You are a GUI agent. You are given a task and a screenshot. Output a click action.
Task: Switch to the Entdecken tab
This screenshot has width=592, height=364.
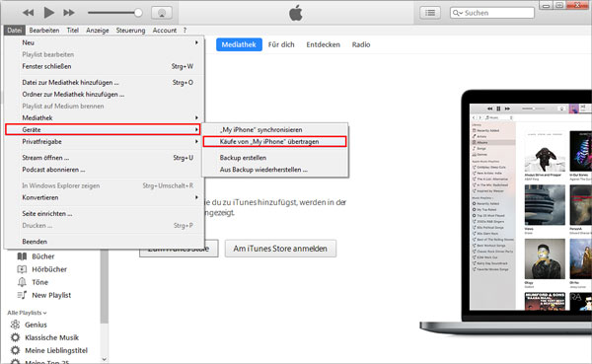point(324,44)
